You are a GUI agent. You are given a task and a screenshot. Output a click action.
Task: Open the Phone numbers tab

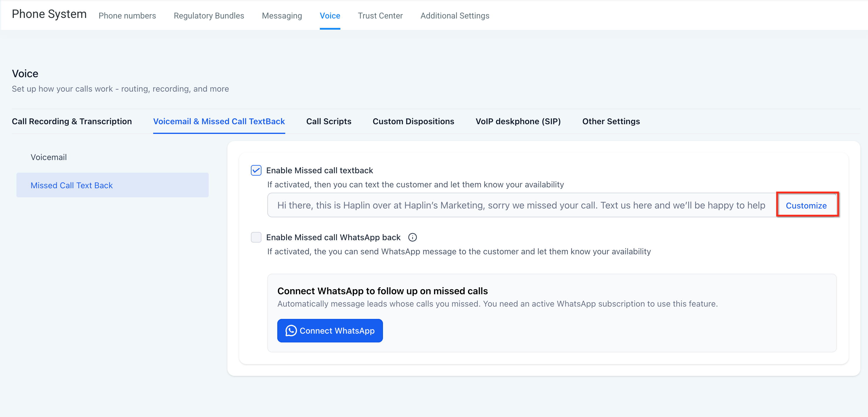[x=127, y=16]
